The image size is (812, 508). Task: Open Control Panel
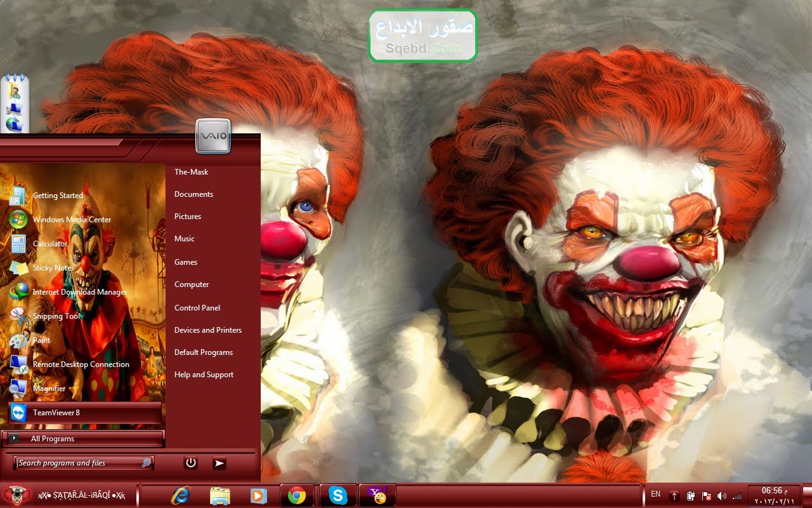197,308
